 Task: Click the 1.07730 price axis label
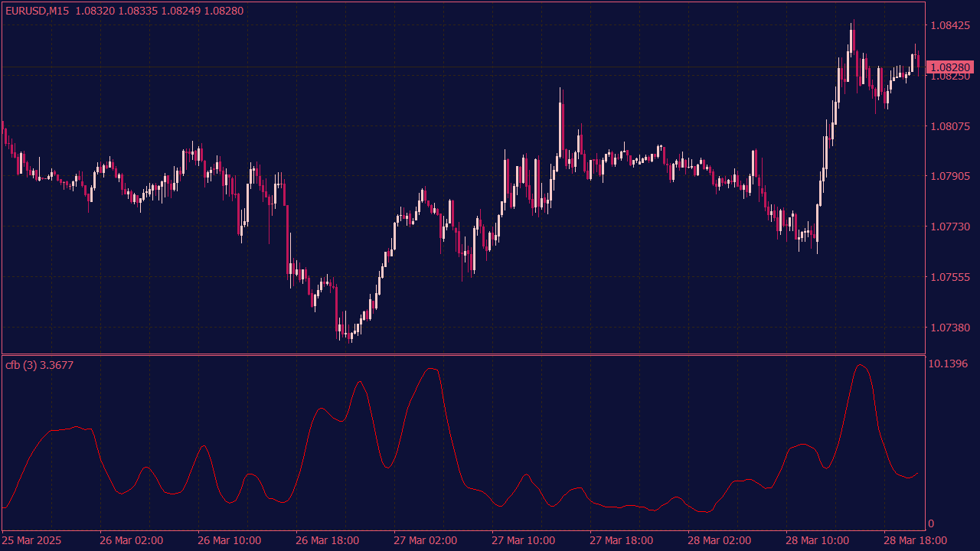949,227
